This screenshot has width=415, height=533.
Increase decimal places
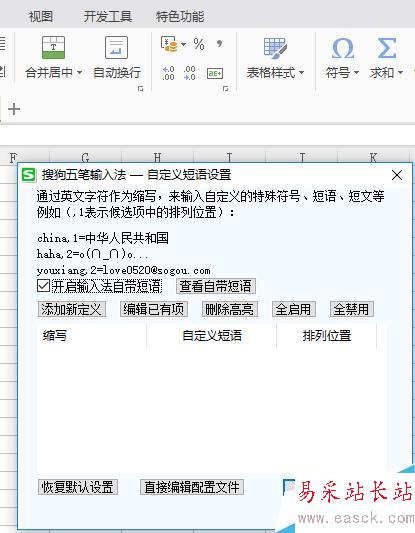coord(168,73)
